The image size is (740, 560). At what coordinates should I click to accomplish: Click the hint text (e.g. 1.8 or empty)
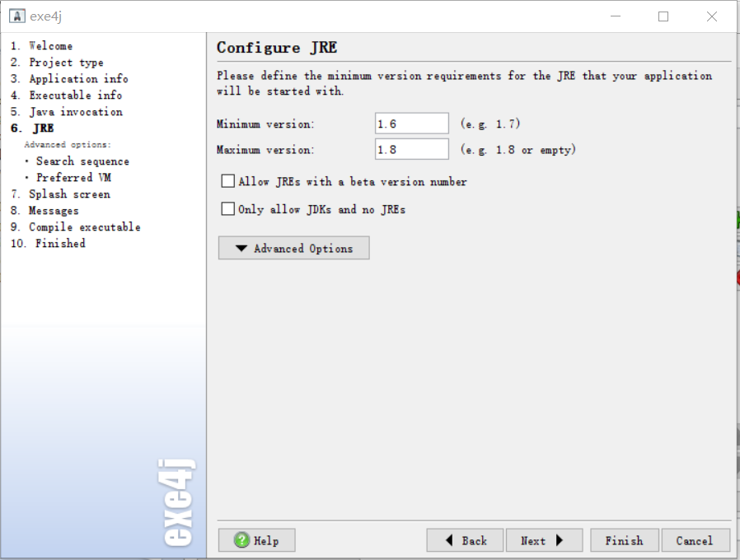click(518, 150)
